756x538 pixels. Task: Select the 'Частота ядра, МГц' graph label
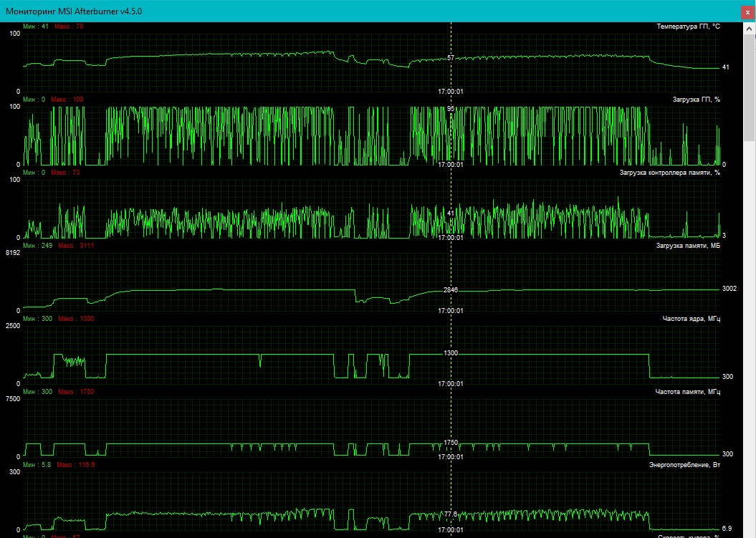coord(692,319)
